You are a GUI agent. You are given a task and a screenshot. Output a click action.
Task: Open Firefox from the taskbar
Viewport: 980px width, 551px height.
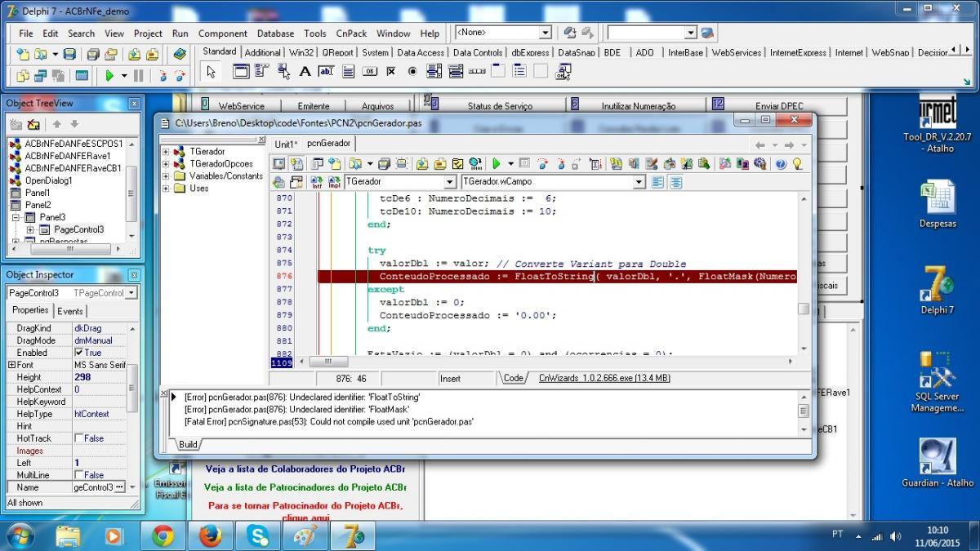point(211,535)
